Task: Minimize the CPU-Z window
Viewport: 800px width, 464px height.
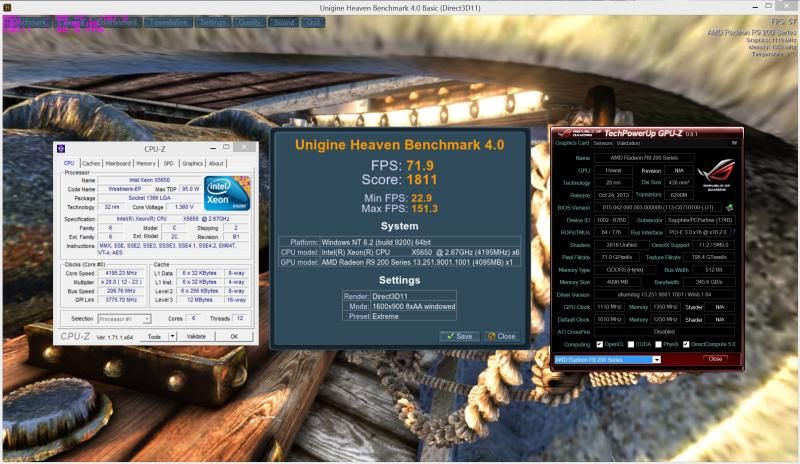Action: [x=213, y=148]
